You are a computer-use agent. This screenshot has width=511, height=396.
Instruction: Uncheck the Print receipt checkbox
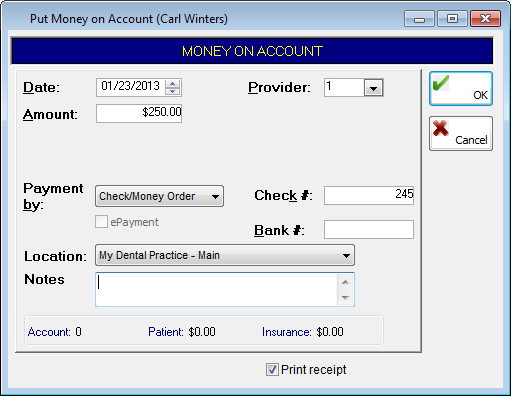pyautogui.click(x=272, y=369)
